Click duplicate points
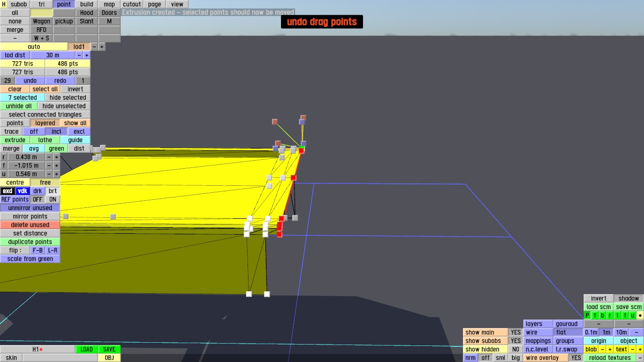Viewport: 644px width, 362px height. pos(30,242)
